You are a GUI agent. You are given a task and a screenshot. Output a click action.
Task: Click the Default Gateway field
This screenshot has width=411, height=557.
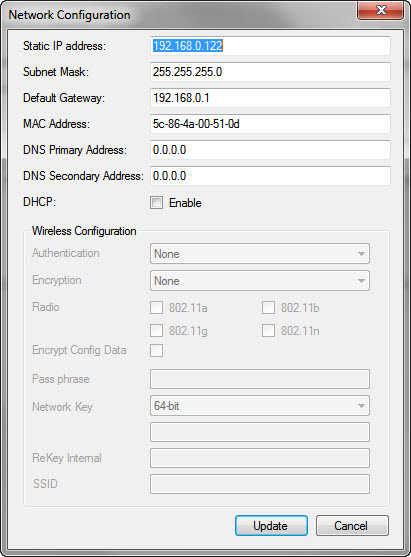(x=270, y=98)
